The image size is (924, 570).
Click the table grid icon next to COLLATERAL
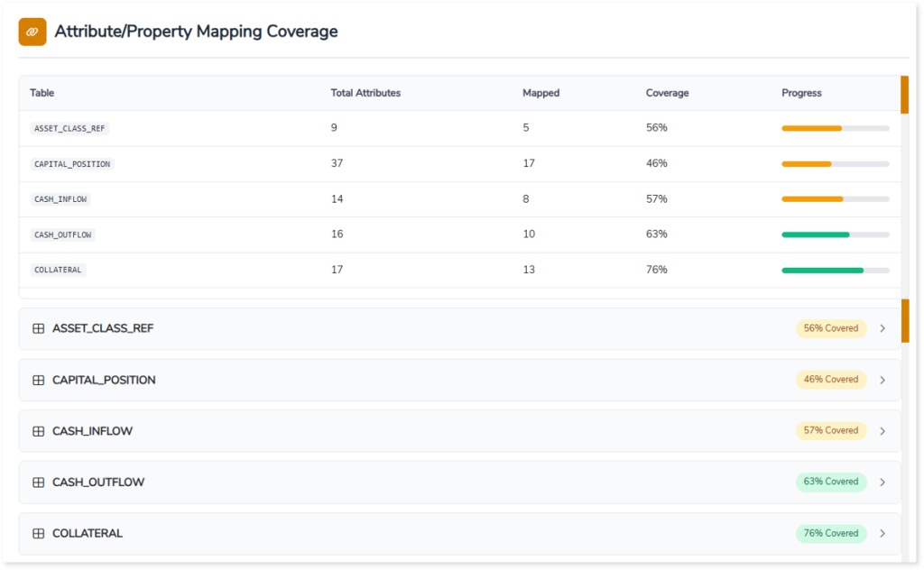click(38, 534)
